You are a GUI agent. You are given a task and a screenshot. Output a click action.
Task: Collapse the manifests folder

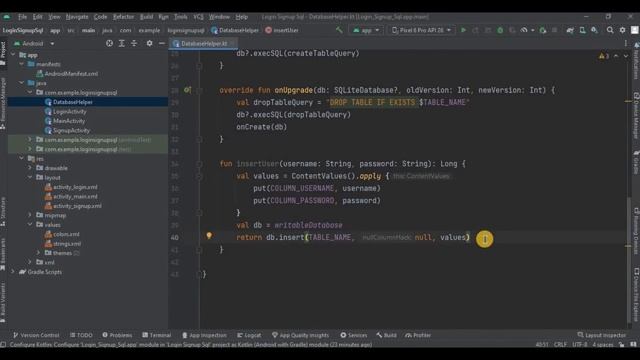[x=21, y=64]
